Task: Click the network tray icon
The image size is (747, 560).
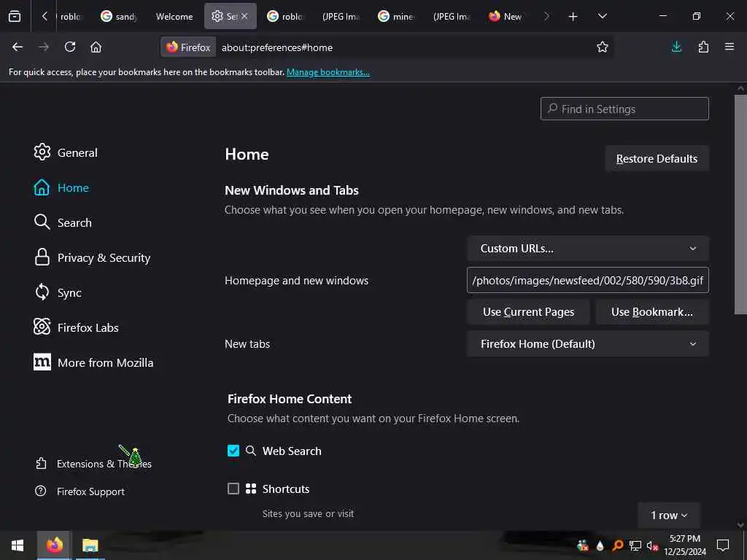Action: coord(635,545)
